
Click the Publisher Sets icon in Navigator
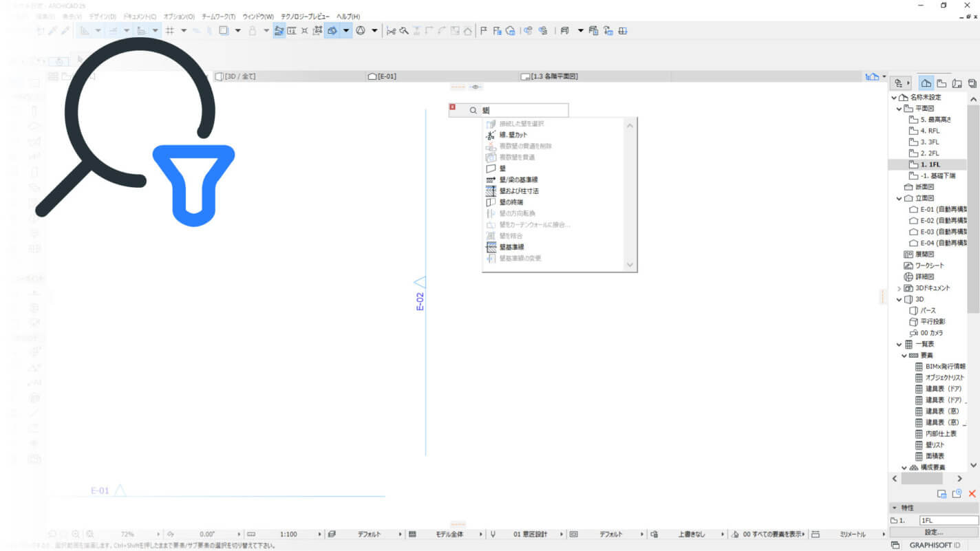[972, 83]
